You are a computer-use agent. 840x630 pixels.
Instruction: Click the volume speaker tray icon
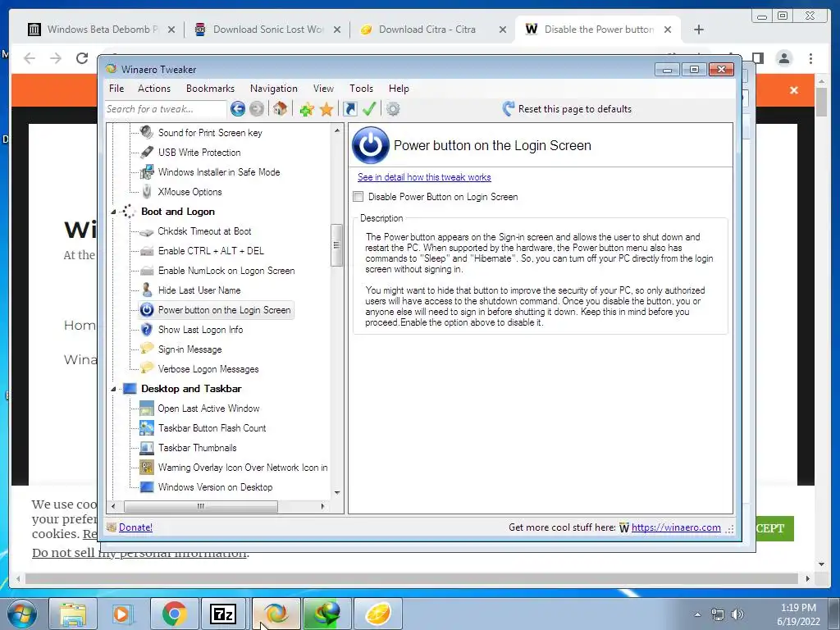click(x=737, y=614)
